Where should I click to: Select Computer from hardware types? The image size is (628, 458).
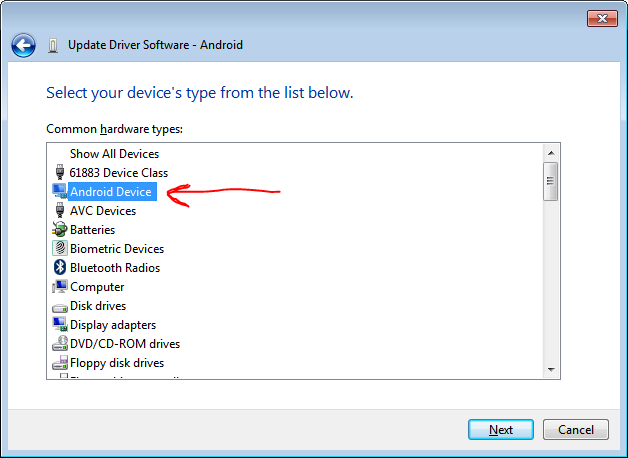click(x=97, y=287)
